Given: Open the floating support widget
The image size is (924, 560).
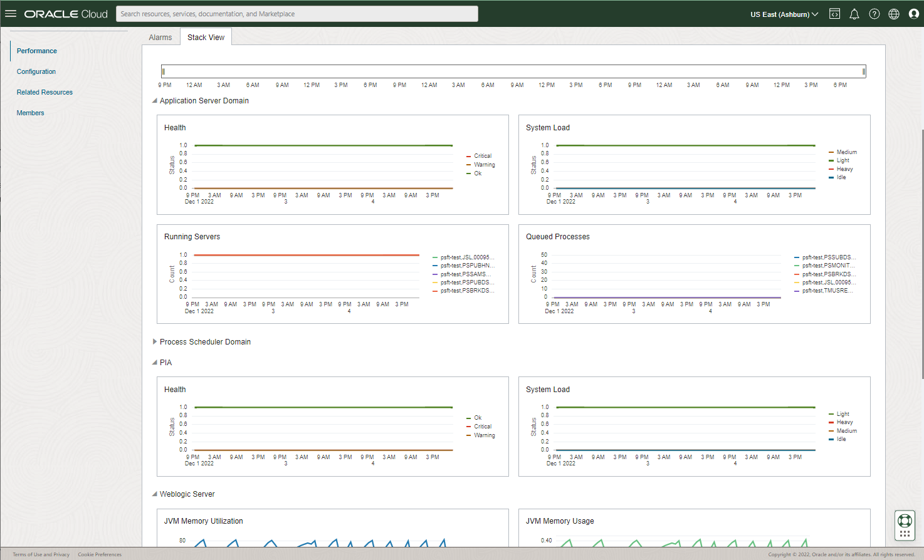Looking at the screenshot, I should [x=905, y=526].
